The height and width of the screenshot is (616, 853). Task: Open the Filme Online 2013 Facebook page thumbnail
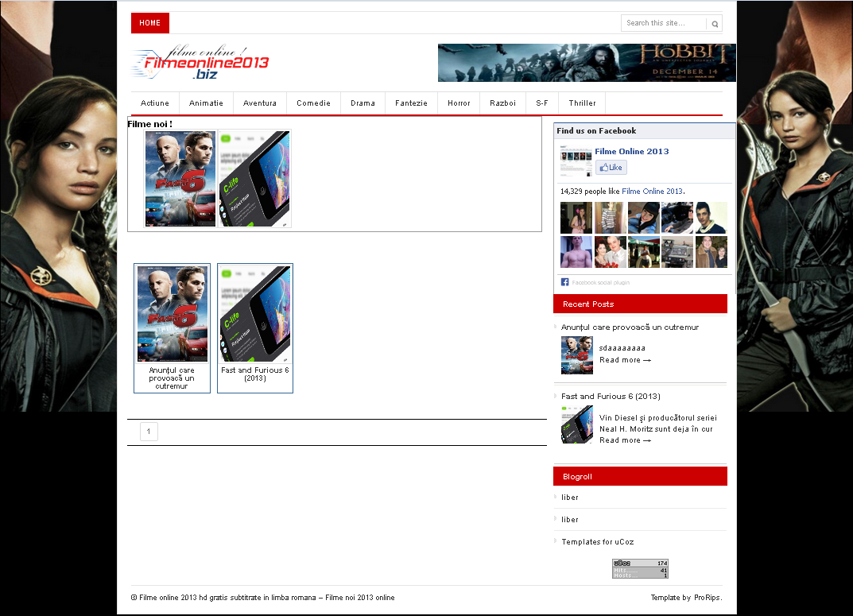pos(576,161)
